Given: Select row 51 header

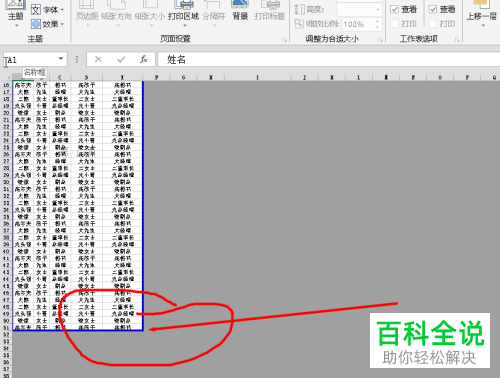Looking at the screenshot, I should pyautogui.click(x=6, y=328).
